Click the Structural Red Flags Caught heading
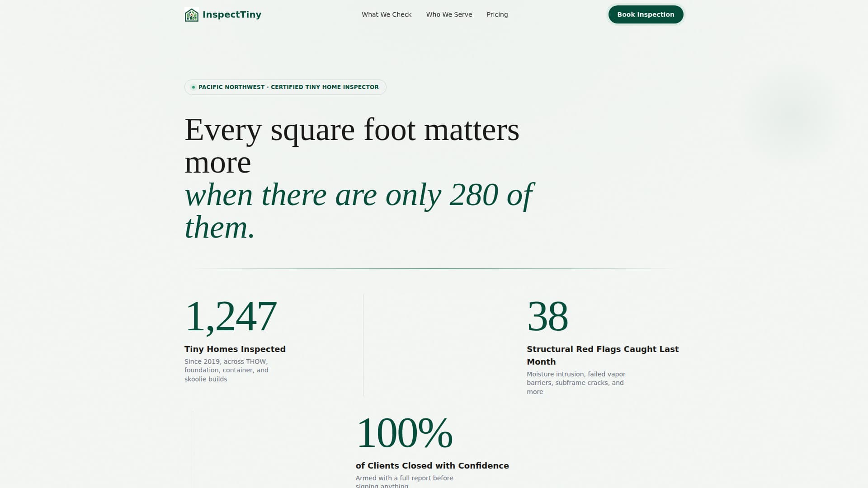 click(603, 355)
